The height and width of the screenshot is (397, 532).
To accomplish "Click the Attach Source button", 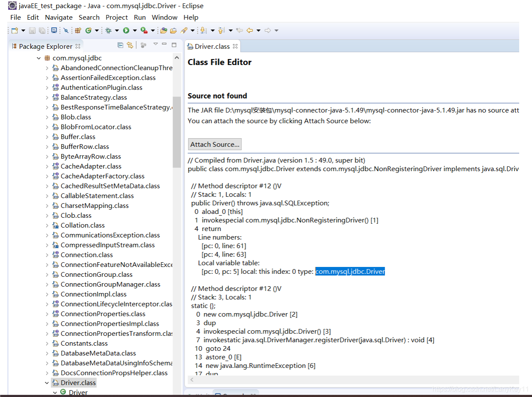I will click(x=215, y=144).
